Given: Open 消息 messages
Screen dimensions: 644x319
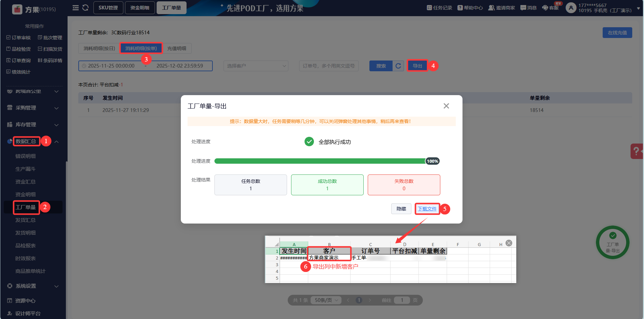Looking at the screenshot, I should click(x=528, y=8).
